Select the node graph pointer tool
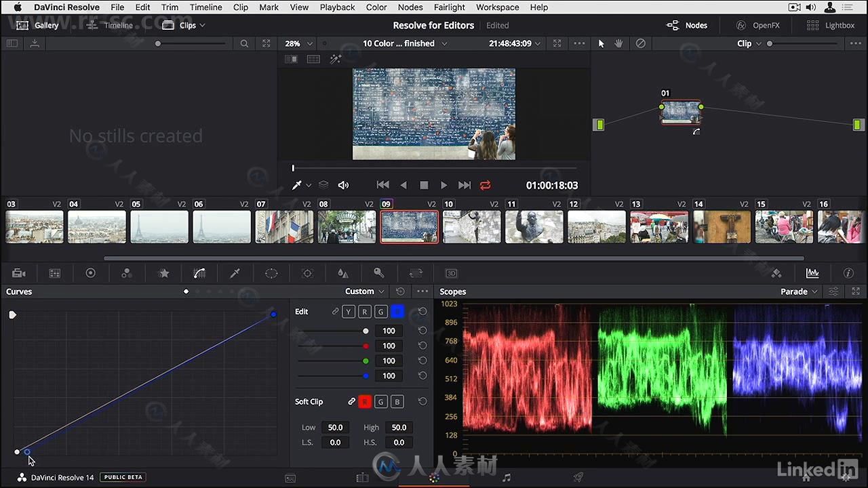This screenshot has height=488, width=868. 601,43
